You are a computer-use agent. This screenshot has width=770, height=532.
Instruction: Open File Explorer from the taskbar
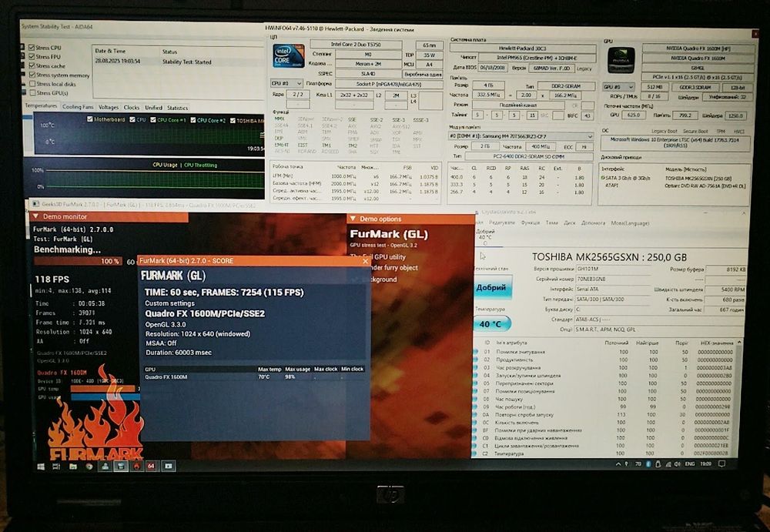pos(72,467)
